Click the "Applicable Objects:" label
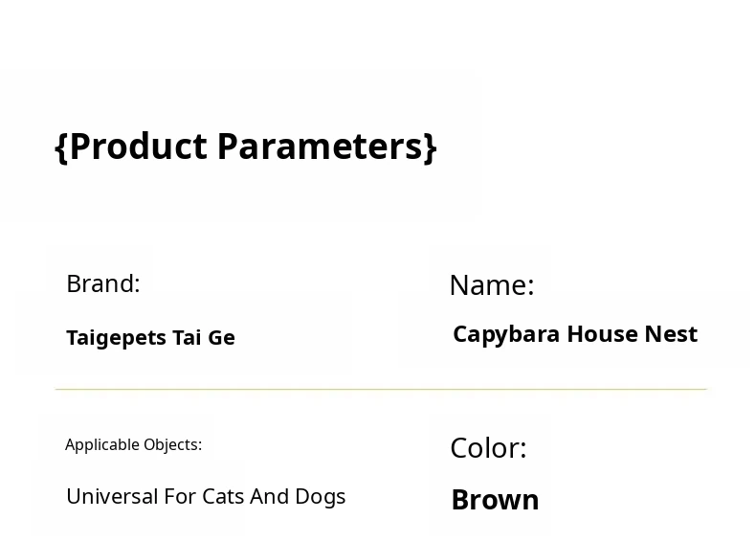This screenshot has width=756, height=542. 133,444
